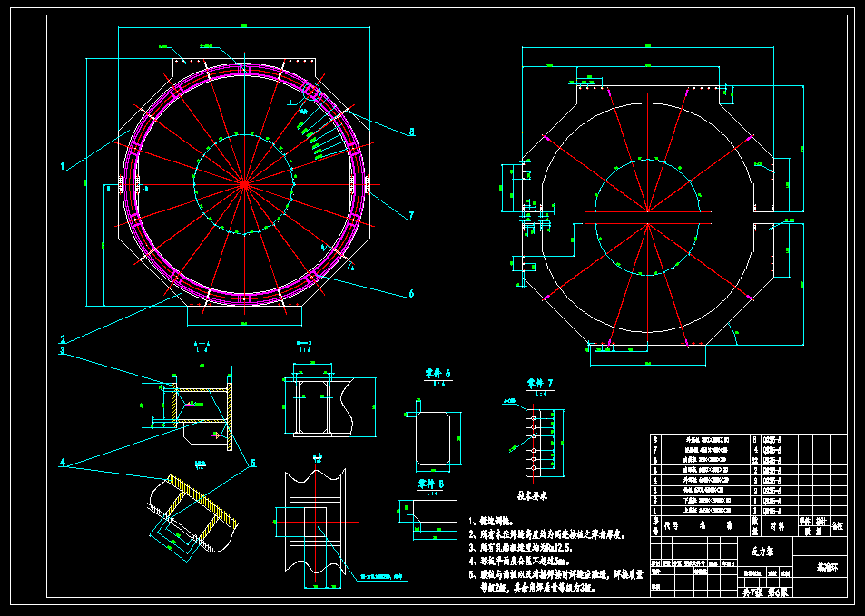Select the six-hole plate drawing under 零件 7
Screen dimensions: 865x616
coord(532,442)
